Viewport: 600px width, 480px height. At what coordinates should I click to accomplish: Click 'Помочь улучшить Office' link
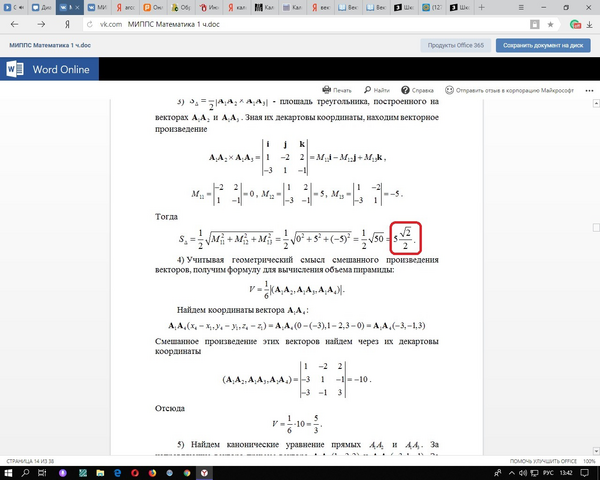click(543, 461)
